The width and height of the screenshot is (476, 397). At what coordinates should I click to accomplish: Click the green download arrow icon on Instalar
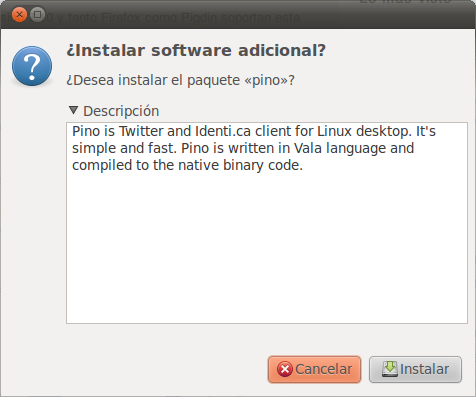click(390, 369)
